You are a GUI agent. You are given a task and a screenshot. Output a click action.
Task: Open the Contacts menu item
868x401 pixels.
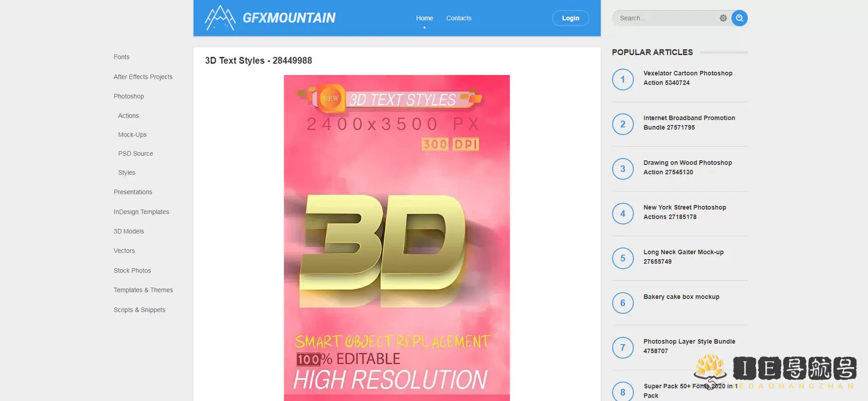click(459, 18)
